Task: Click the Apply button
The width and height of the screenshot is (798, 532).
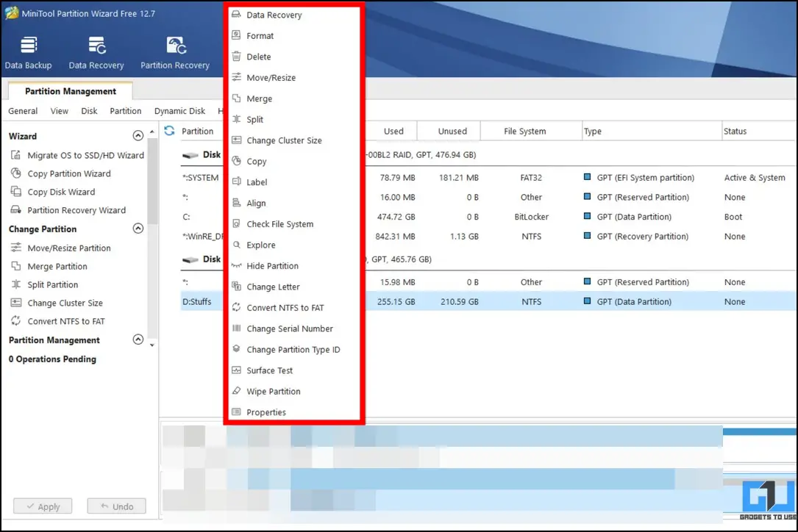Action: coord(43,506)
